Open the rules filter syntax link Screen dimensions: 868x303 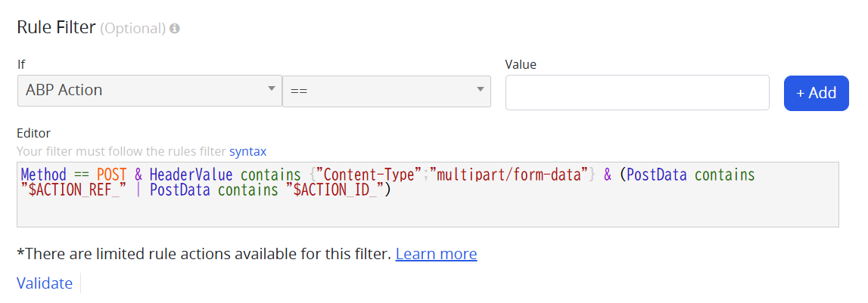247,151
